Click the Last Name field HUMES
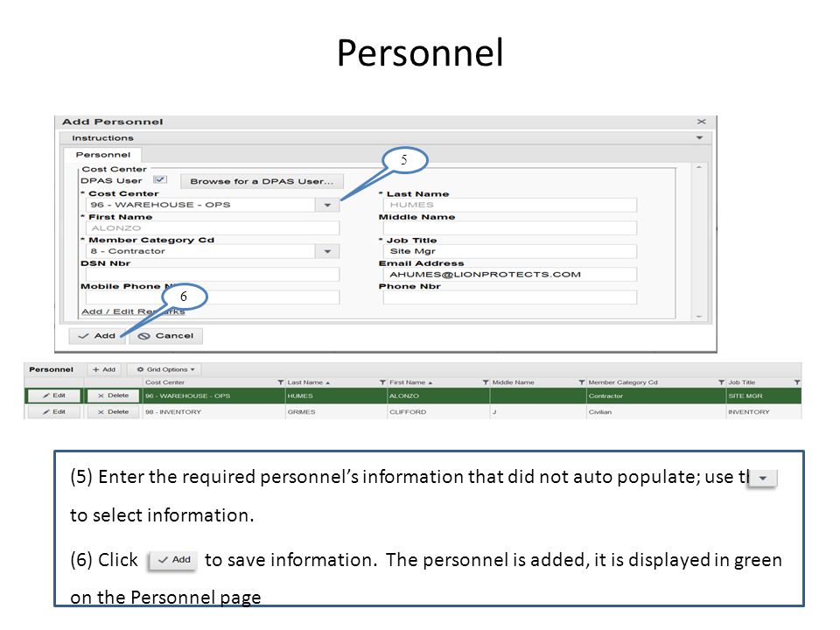 tap(509, 205)
